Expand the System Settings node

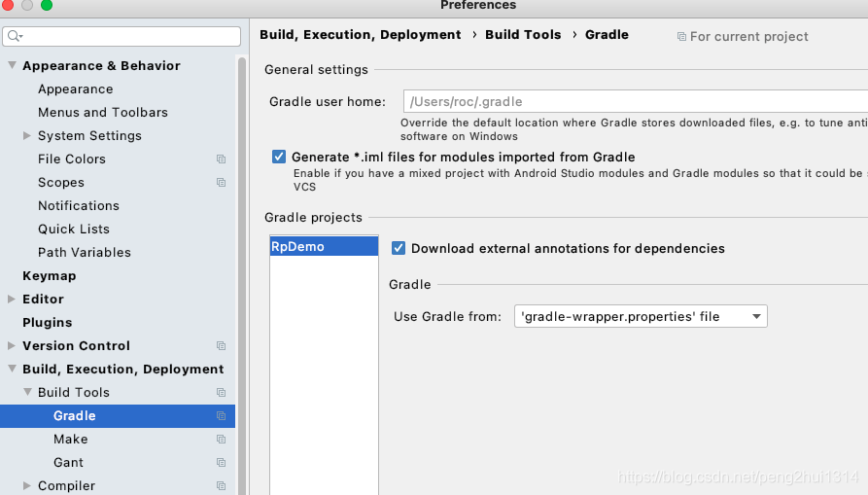26,135
